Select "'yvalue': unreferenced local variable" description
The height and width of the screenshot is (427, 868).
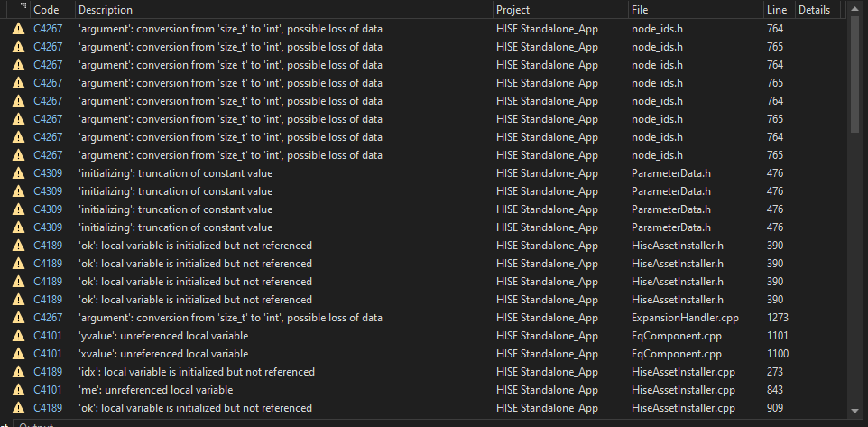click(x=163, y=336)
